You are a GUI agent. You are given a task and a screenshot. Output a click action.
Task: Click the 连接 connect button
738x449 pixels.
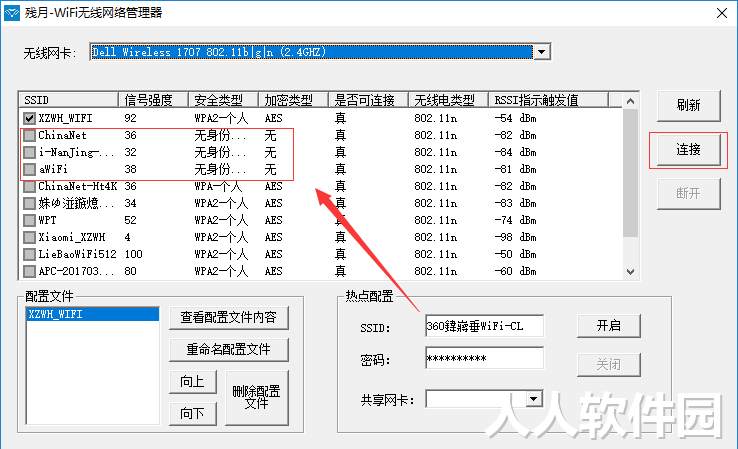[x=689, y=150]
